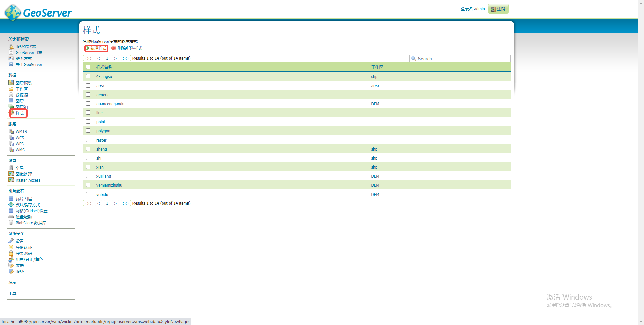644x325 pixels.
Task: Check the yubidu style checkbox
Action: [x=88, y=194]
